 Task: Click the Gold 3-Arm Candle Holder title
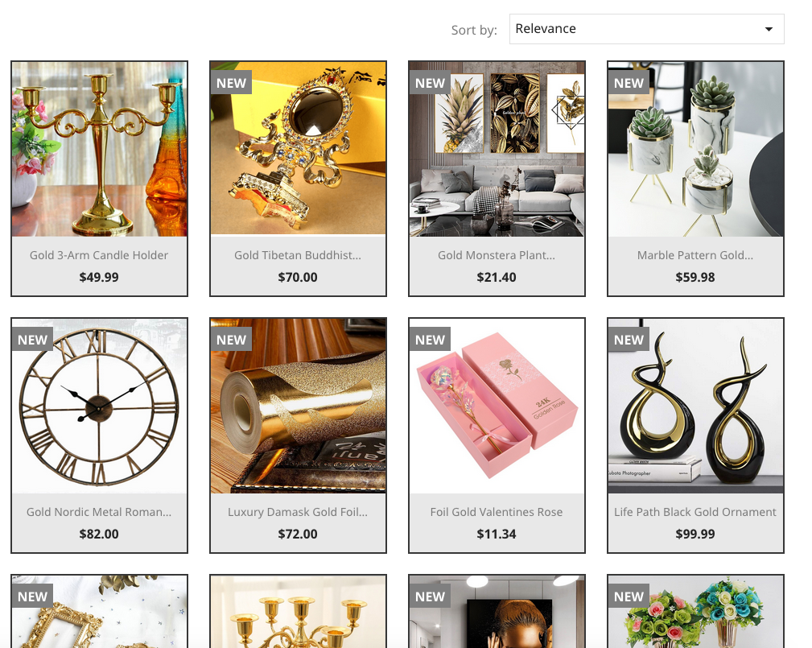coord(99,255)
